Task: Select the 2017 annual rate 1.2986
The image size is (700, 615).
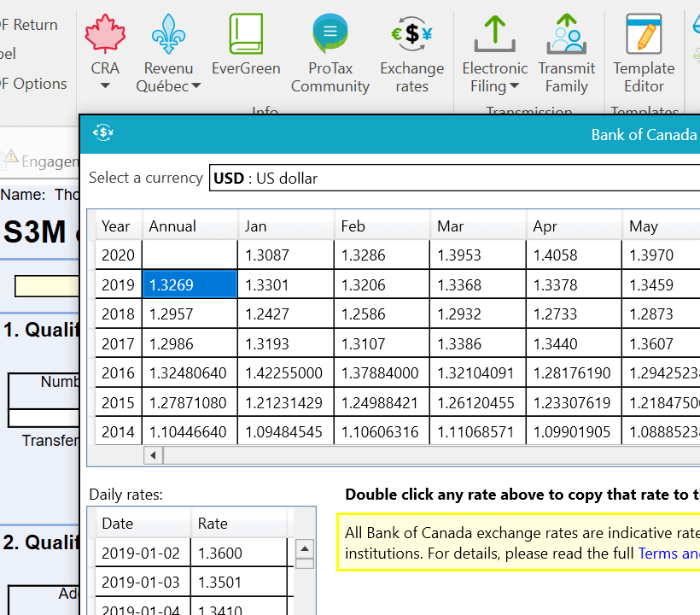Action: [x=190, y=343]
